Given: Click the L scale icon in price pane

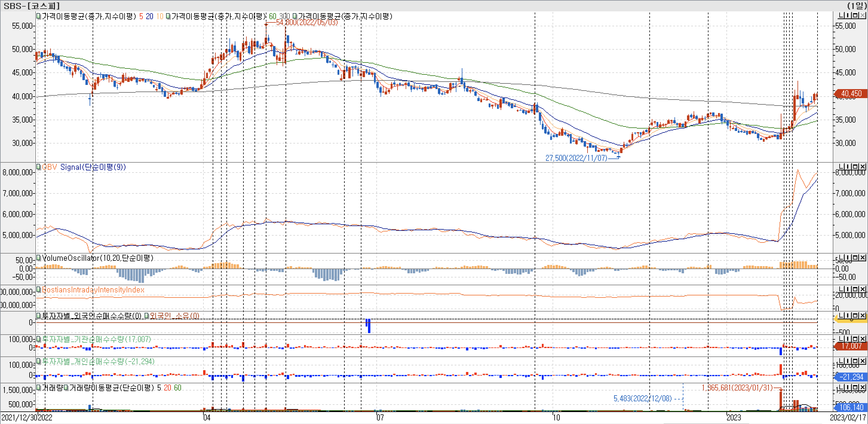Looking at the screenshot, I should coord(842,16).
